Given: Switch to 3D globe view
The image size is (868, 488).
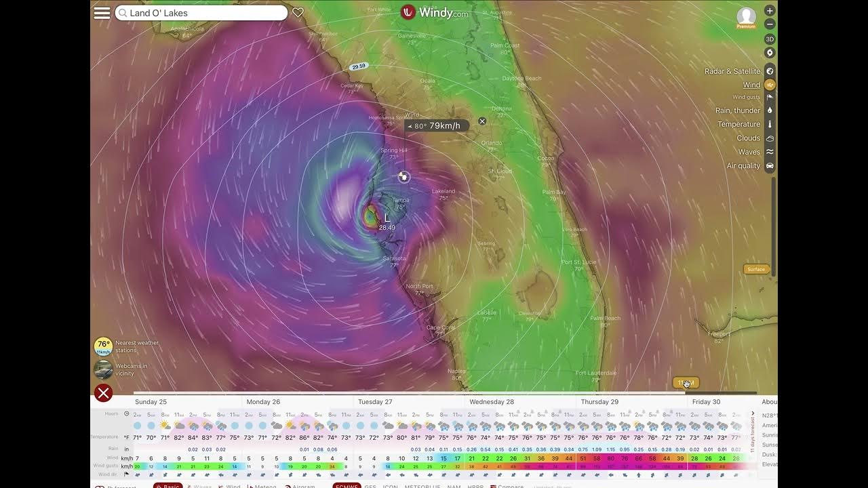Looking at the screenshot, I should (770, 39).
